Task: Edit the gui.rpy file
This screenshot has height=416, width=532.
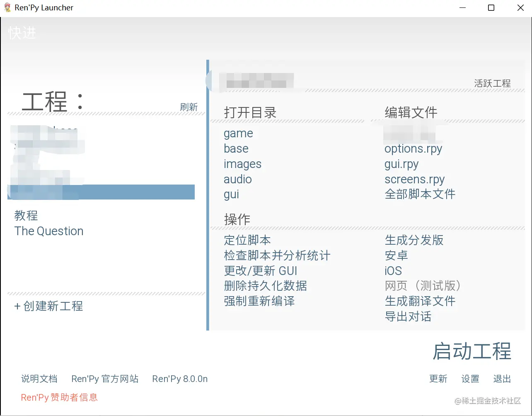Action: pos(401,164)
